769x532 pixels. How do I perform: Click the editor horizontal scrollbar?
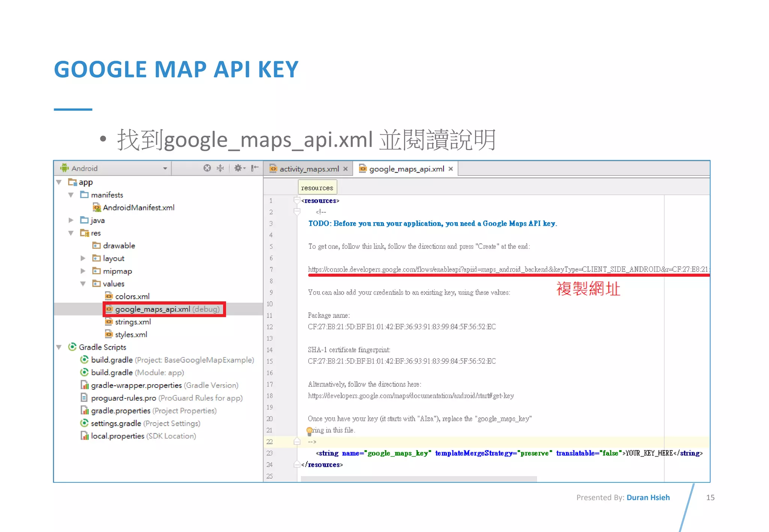point(419,479)
